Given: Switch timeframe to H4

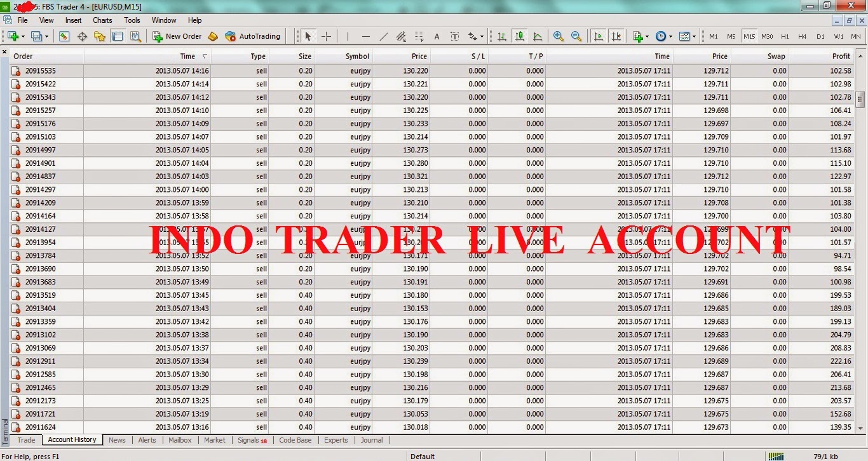Looking at the screenshot, I should tap(803, 36).
